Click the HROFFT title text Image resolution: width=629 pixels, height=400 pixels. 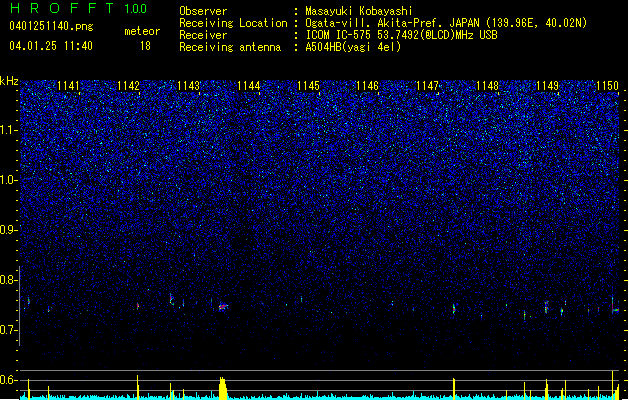62,8
